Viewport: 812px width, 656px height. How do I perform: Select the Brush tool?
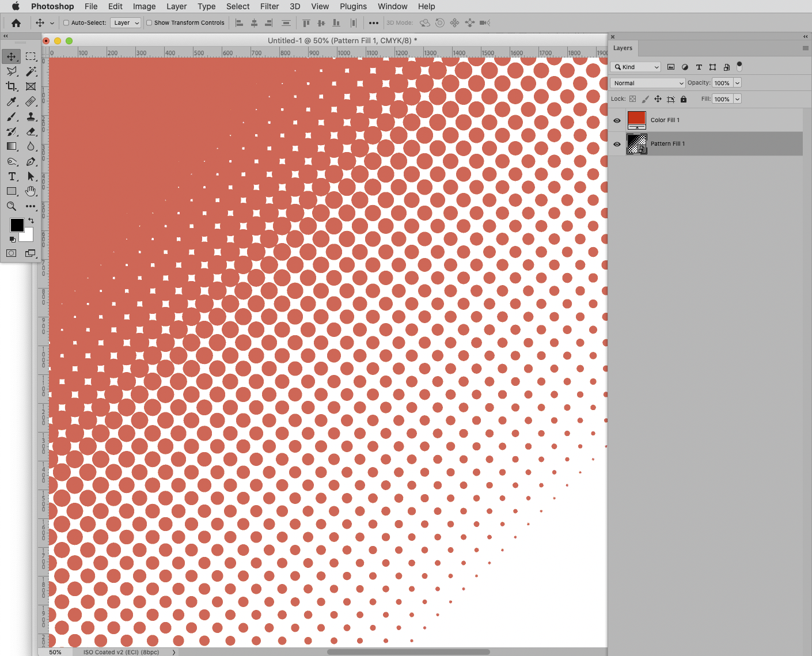(x=12, y=117)
